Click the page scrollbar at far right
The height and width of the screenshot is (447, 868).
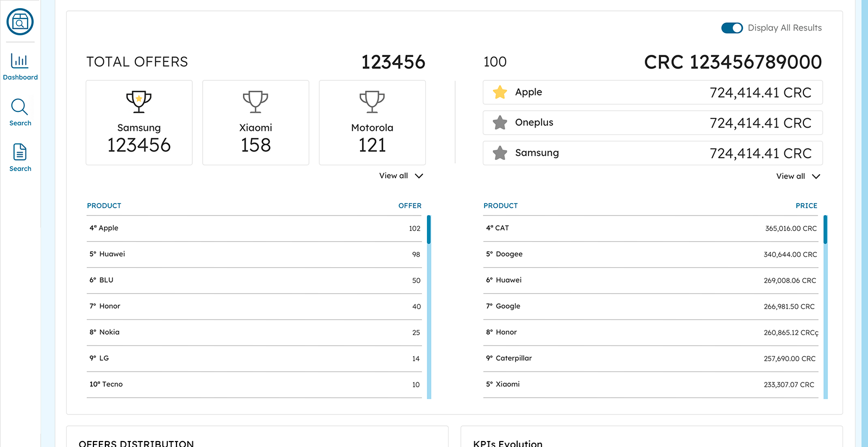(x=864, y=223)
